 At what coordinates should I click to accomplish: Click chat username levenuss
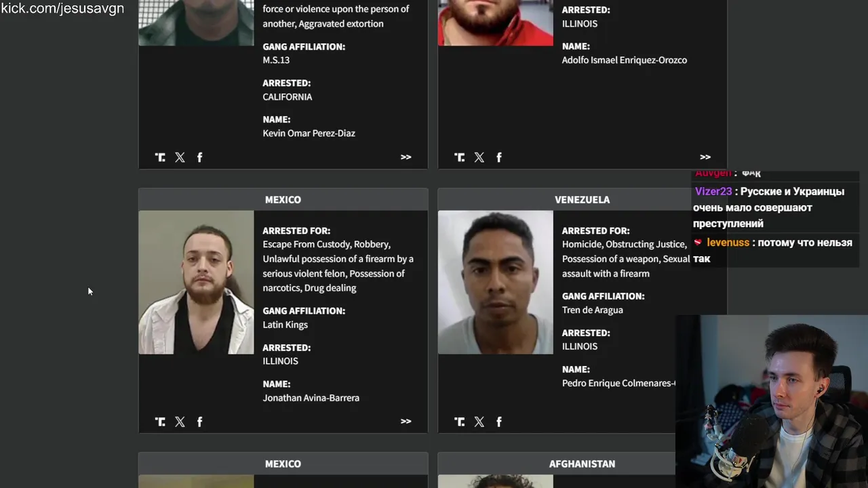tap(728, 243)
